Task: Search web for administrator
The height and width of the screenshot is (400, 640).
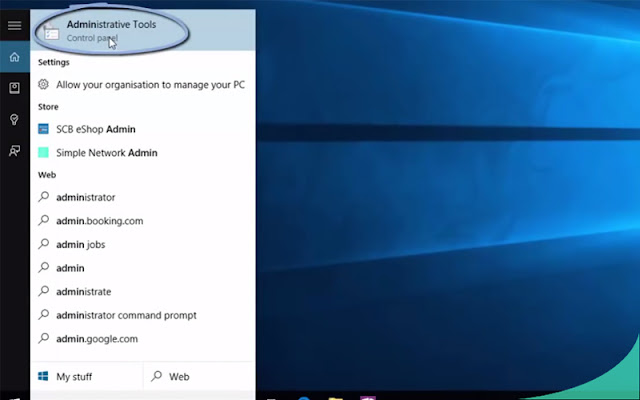Action: click(143, 197)
